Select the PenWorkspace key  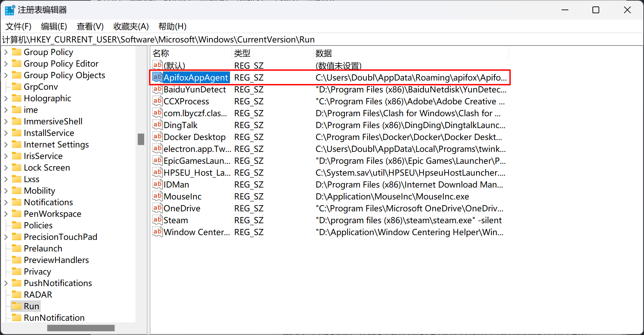point(53,214)
